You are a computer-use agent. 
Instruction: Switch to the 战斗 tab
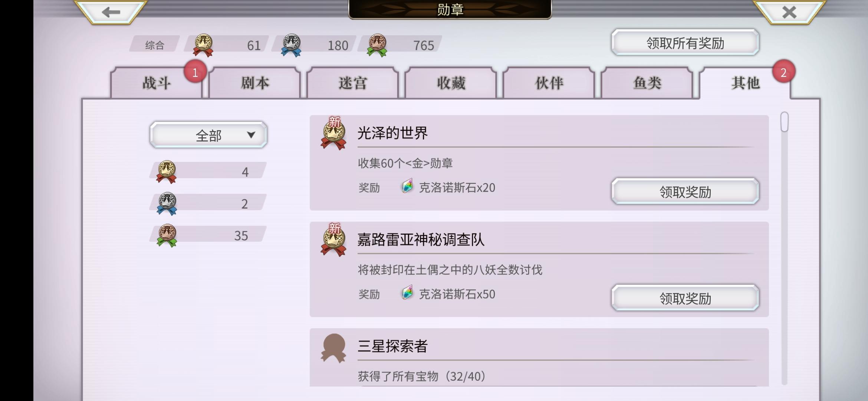(x=157, y=83)
